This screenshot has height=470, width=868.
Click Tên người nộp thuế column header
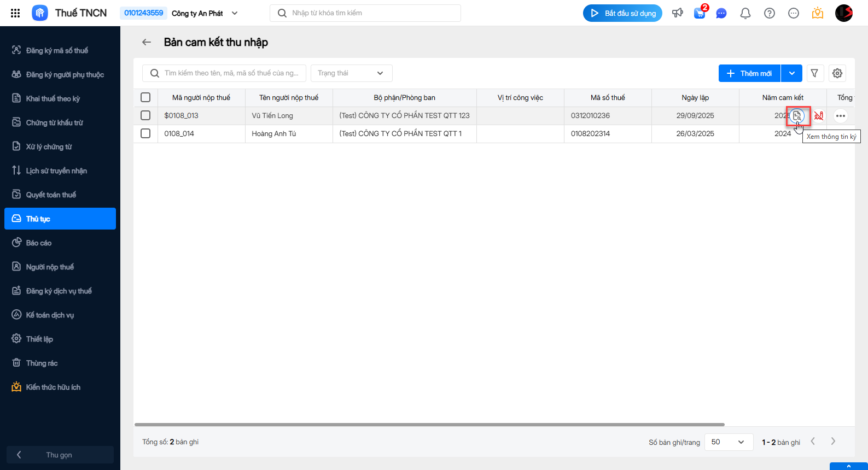[289, 98]
